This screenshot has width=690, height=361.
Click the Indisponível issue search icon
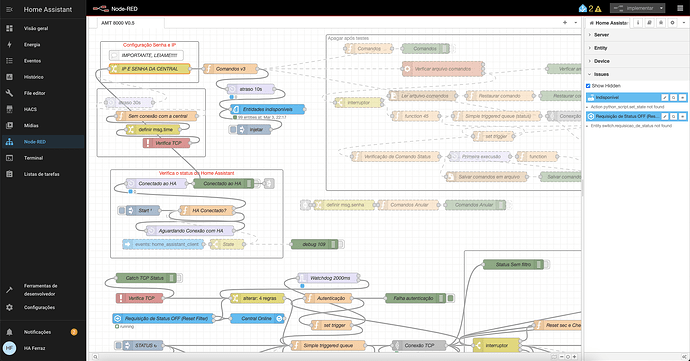pyautogui.click(x=674, y=97)
